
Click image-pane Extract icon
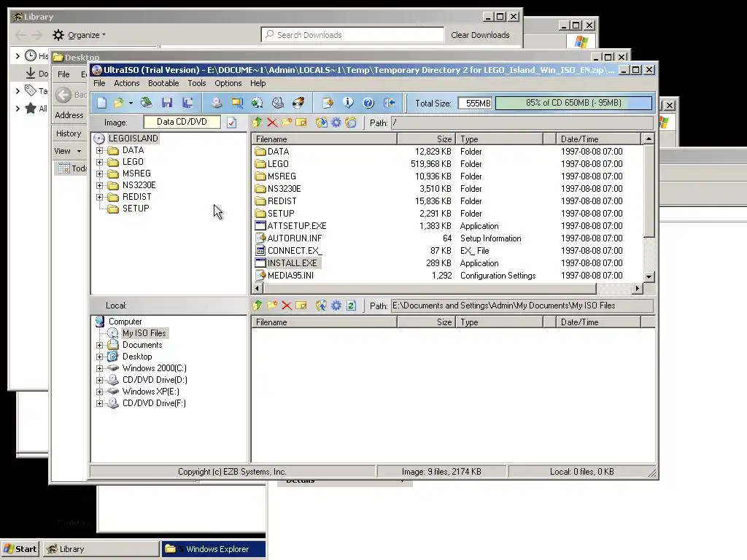click(322, 122)
